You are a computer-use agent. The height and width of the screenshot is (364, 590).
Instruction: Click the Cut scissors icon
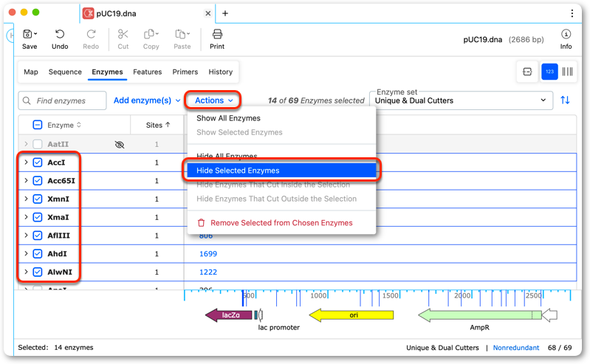point(123,34)
